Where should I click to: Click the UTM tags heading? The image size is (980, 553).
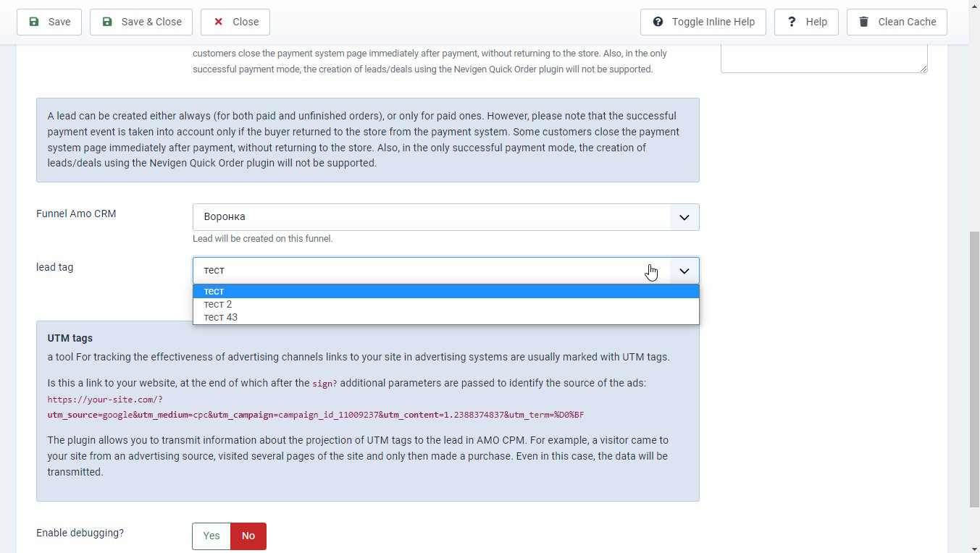pyautogui.click(x=70, y=338)
